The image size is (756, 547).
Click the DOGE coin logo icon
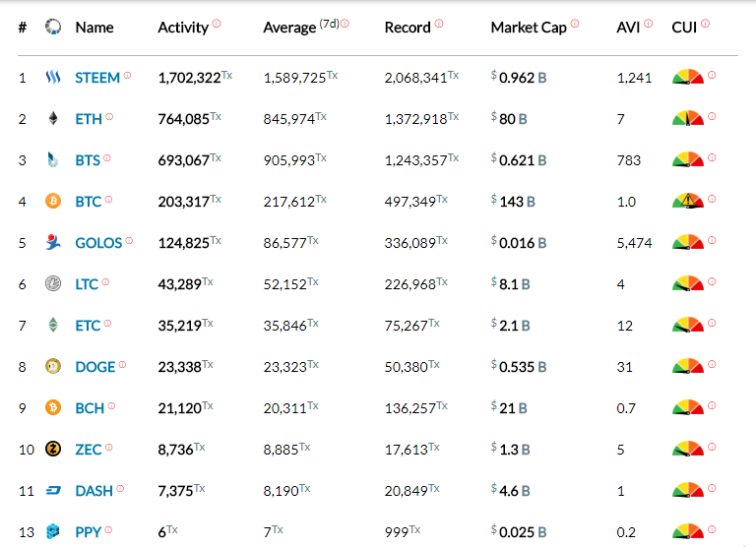click(x=53, y=366)
